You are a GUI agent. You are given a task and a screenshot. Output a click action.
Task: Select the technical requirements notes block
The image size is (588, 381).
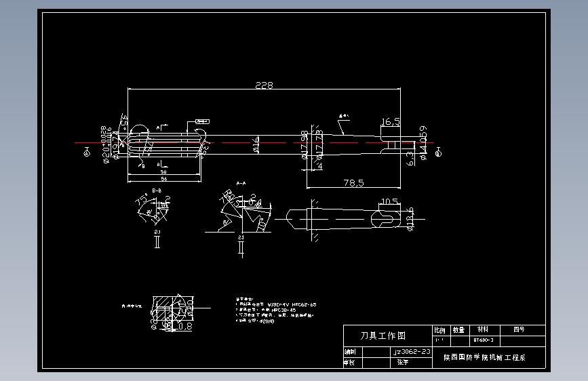tap(275, 310)
